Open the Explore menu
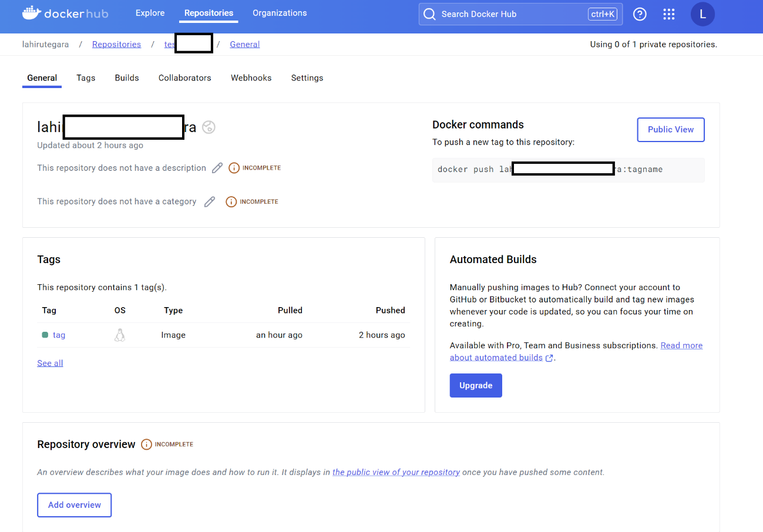This screenshot has width=763, height=532. pyautogui.click(x=150, y=13)
